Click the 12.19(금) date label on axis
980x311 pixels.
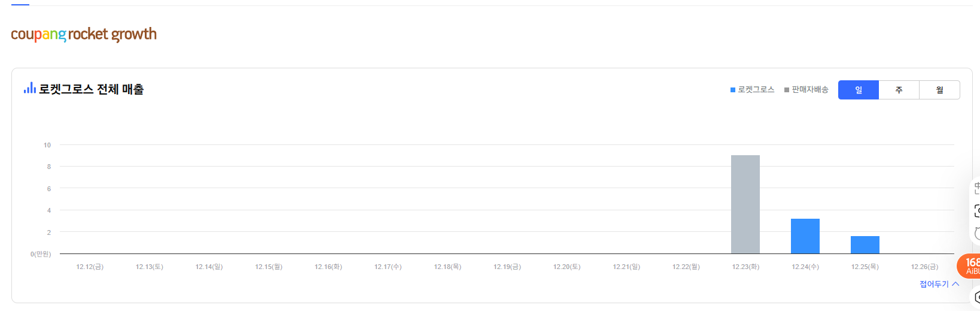[x=507, y=267]
